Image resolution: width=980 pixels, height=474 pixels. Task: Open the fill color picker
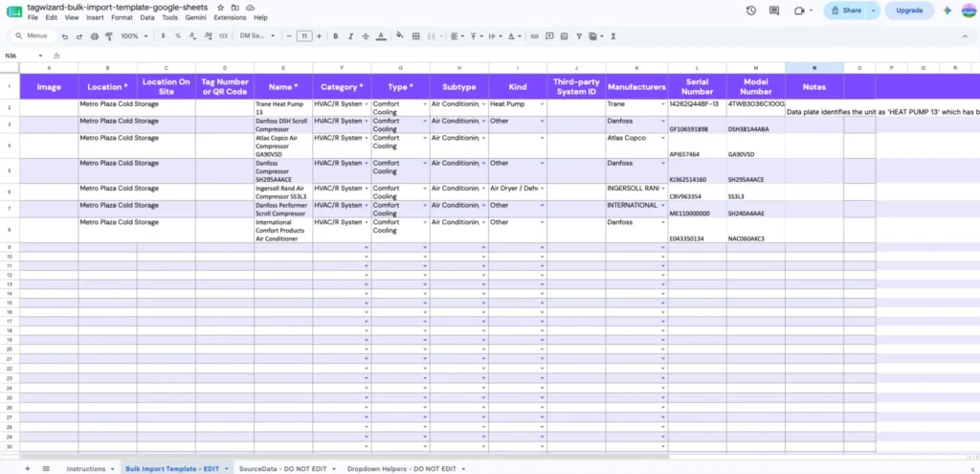(401, 36)
